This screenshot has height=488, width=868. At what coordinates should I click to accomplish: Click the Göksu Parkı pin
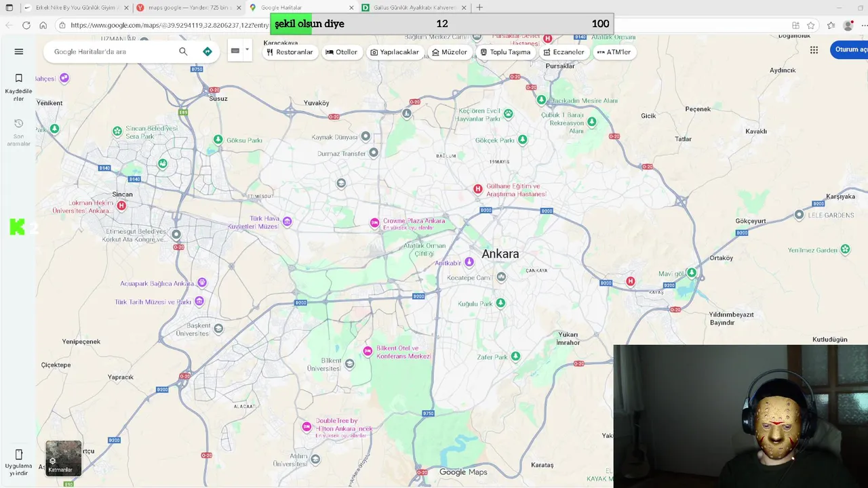coord(218,140)
